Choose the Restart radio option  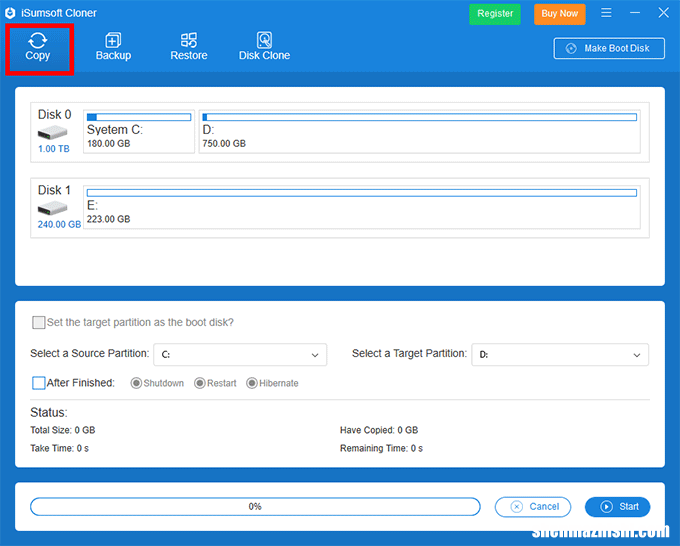click(199, 383)
